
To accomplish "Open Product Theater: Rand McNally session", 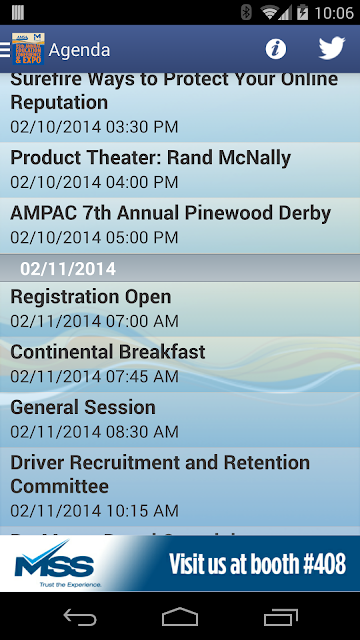I will tap(180, 170).
